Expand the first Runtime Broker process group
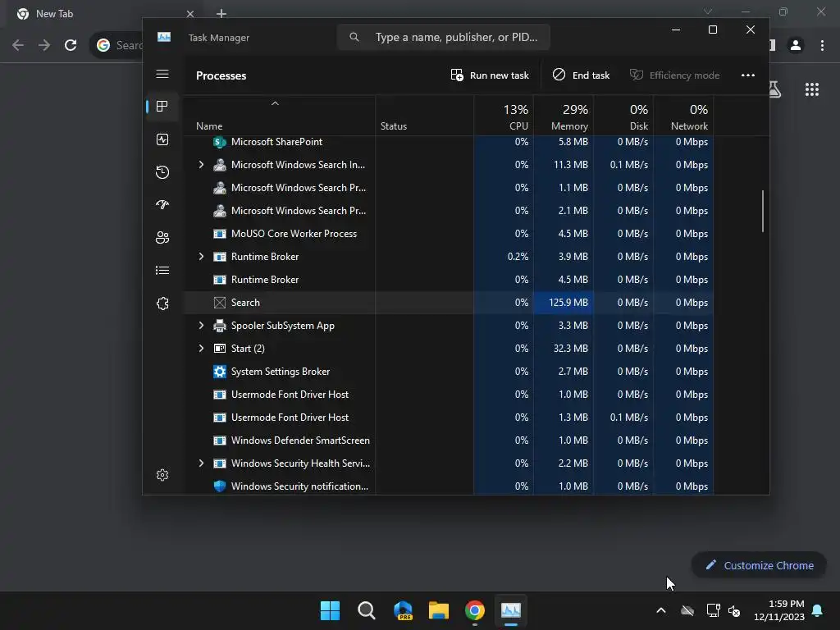The height and width of the screenshot is (630, 840). pyautogui.click(x=201, y=257)
